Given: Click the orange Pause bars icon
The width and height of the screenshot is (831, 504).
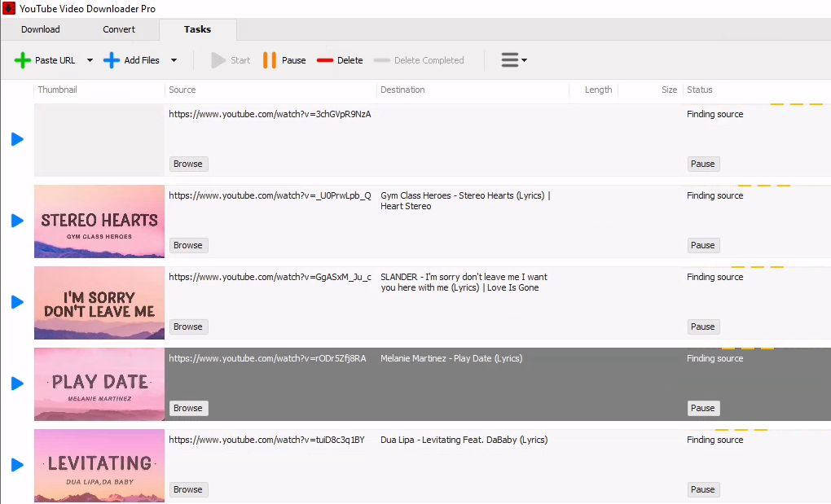Looking at the screenshot, I should tap(269, 60).
